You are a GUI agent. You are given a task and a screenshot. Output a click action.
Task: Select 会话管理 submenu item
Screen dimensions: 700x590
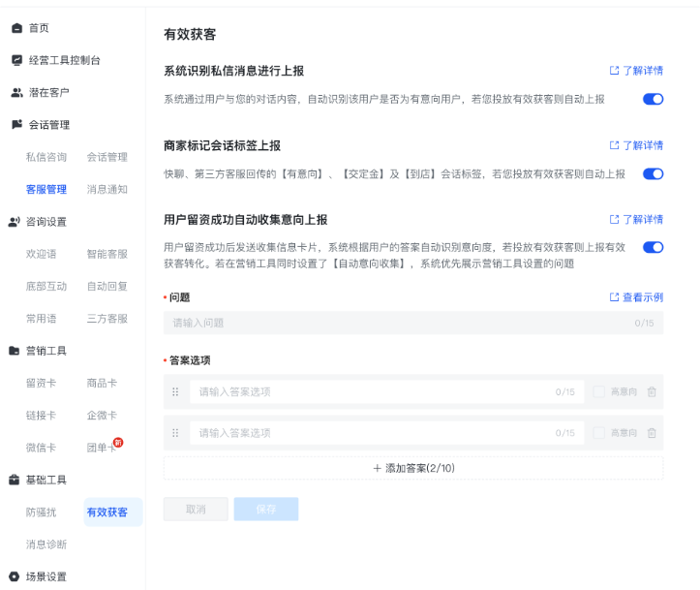[107, 157]
